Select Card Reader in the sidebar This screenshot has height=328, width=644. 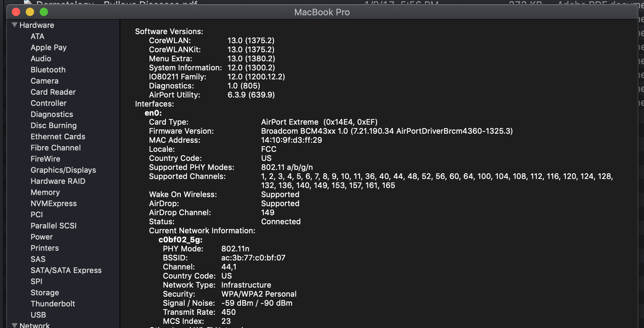click(x=53, y=92)
